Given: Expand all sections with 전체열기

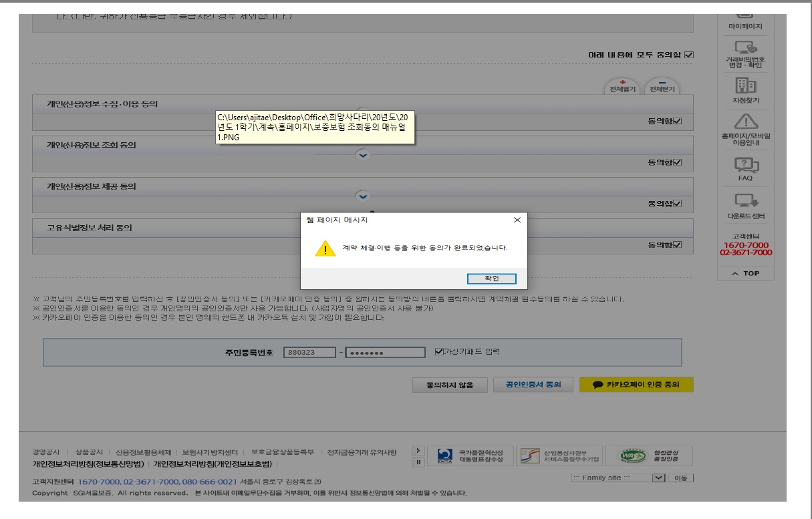Looking at the screenshot, I should 622,88.
